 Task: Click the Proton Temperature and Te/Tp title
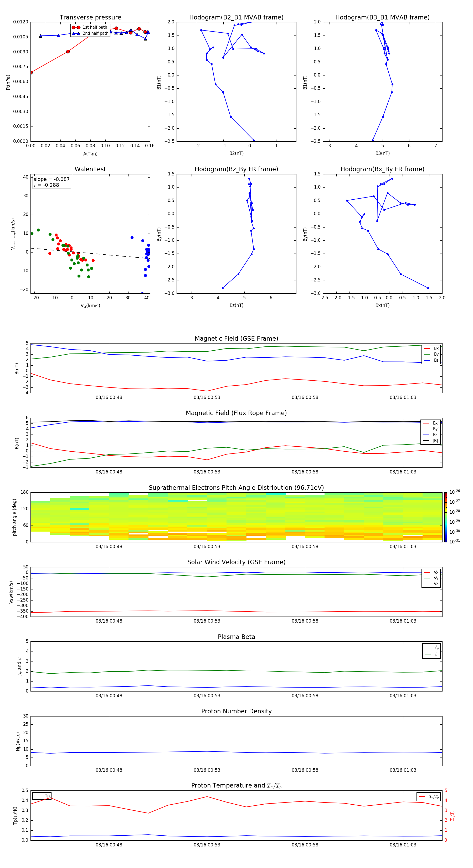coord(236,786)
